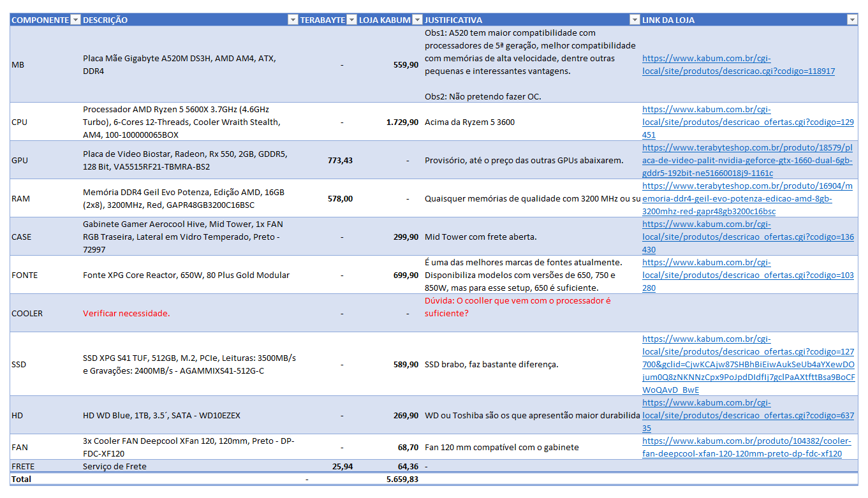This screenshot has height=498, width=868.
Task: Select the 578,00 Terabyte price cell
Action: pyautogui.click(x=328, y=198)
